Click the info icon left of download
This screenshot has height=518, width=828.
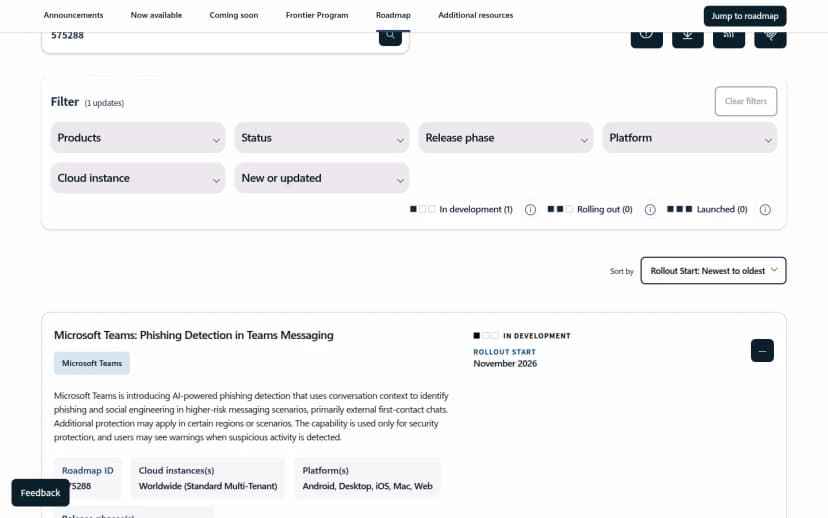[646, 39]
